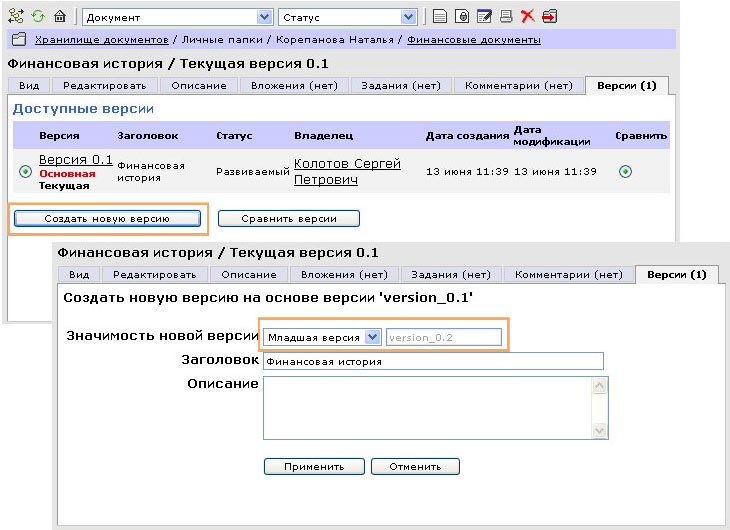Image resolution: width=730 pixels, height=530 pixels.
Task: Select the Сравнить radio button in the version row
Action: tap(625, 171)
